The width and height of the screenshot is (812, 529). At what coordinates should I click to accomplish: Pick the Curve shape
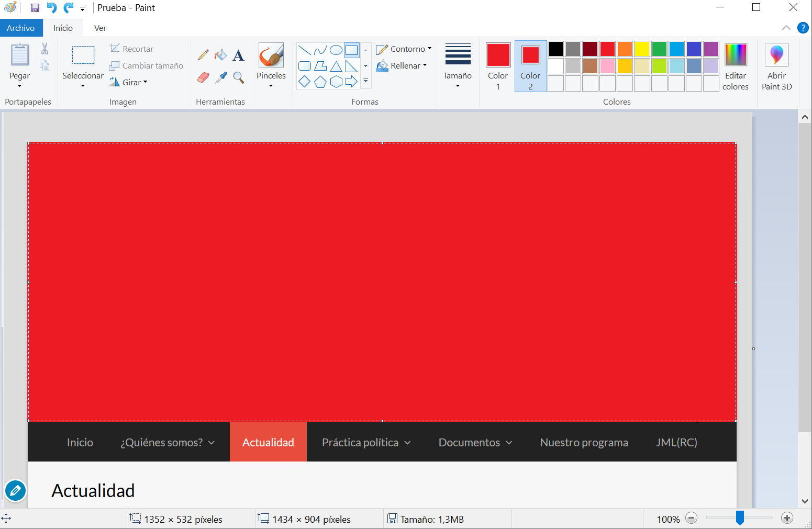coord(320,50)
